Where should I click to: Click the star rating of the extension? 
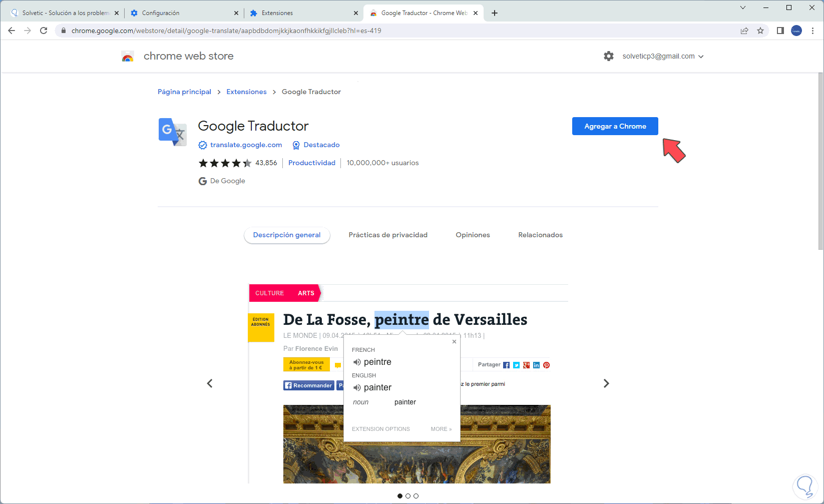[225, 163]
